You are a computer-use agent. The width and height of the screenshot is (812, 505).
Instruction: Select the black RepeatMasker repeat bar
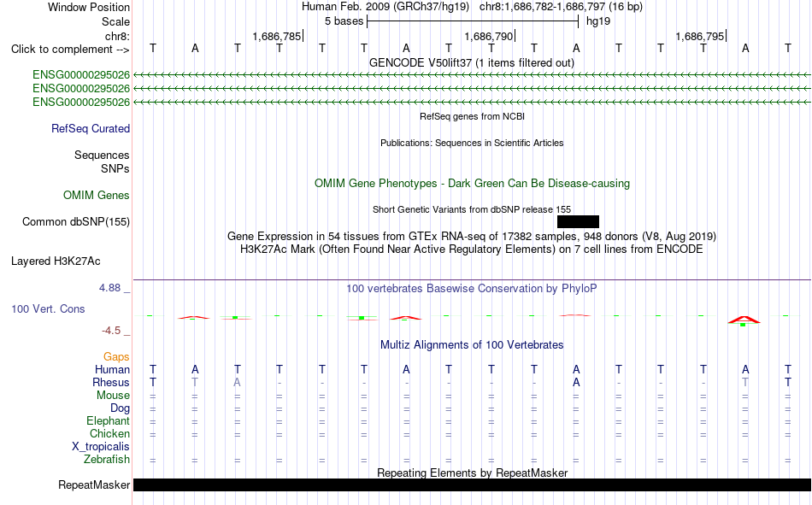(x=473, y=484)
